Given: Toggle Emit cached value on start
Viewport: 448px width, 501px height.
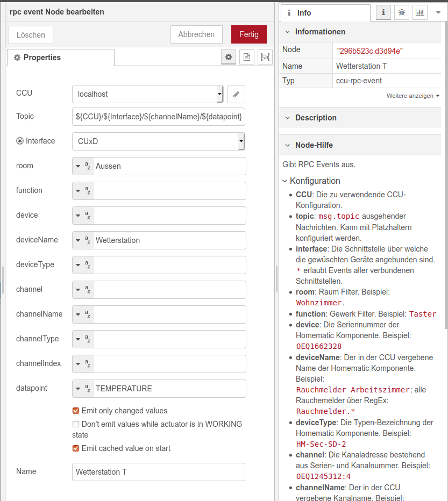Looking at the screenshot, I should [76, 448].
